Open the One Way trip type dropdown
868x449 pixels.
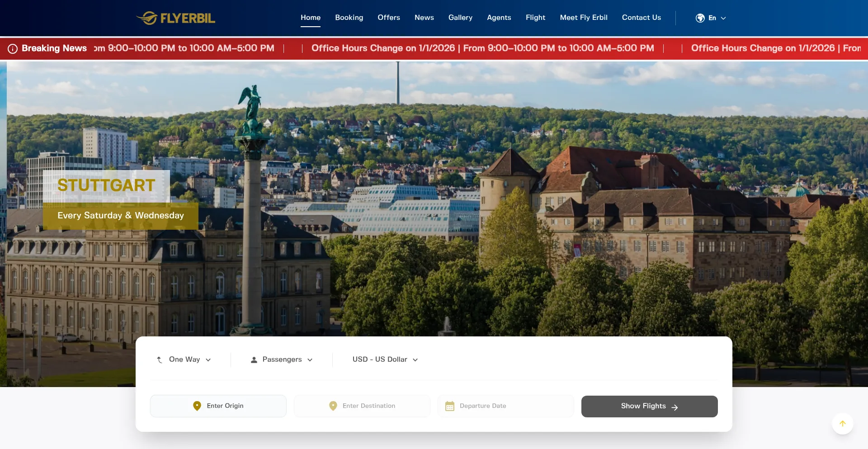(184, 359)
